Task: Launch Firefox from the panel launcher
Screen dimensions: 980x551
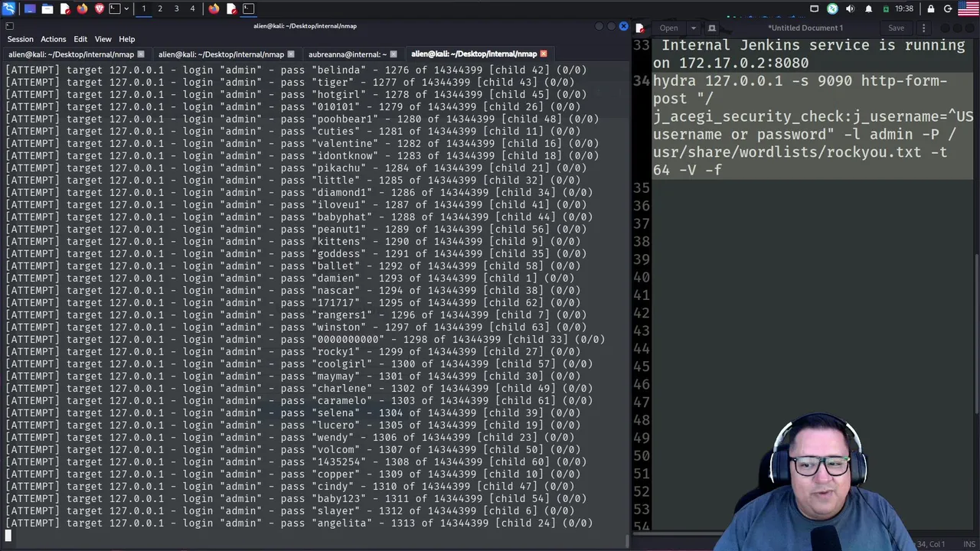Action: pyautogui.click(x=82, y=8)
